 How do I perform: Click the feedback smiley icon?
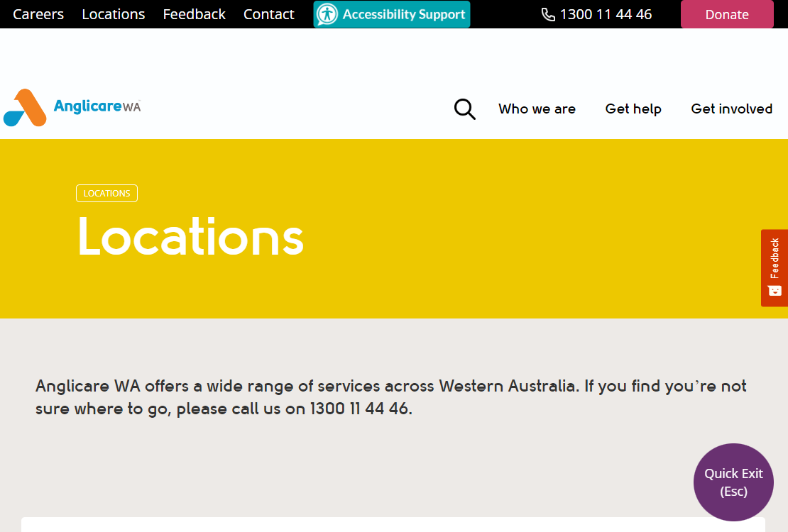tap(775, 291)
